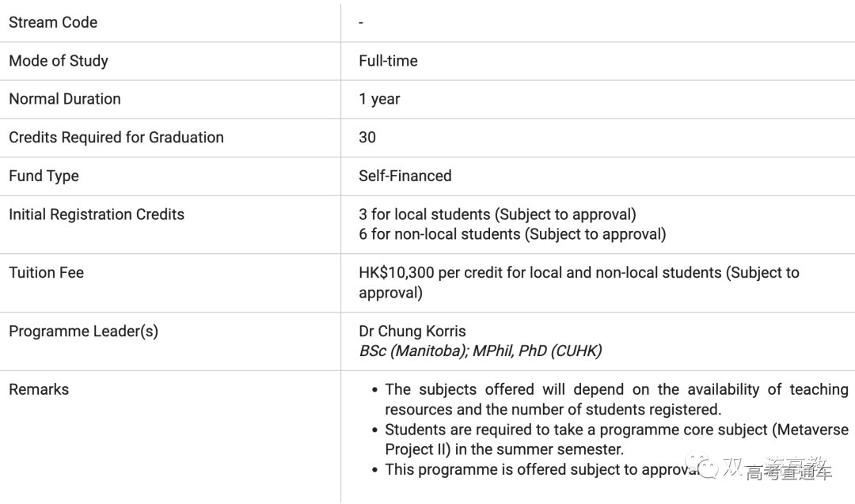Select the 1 year duration value
The height and width of the screenshot is (504, 855).
(x=379, y=99)
